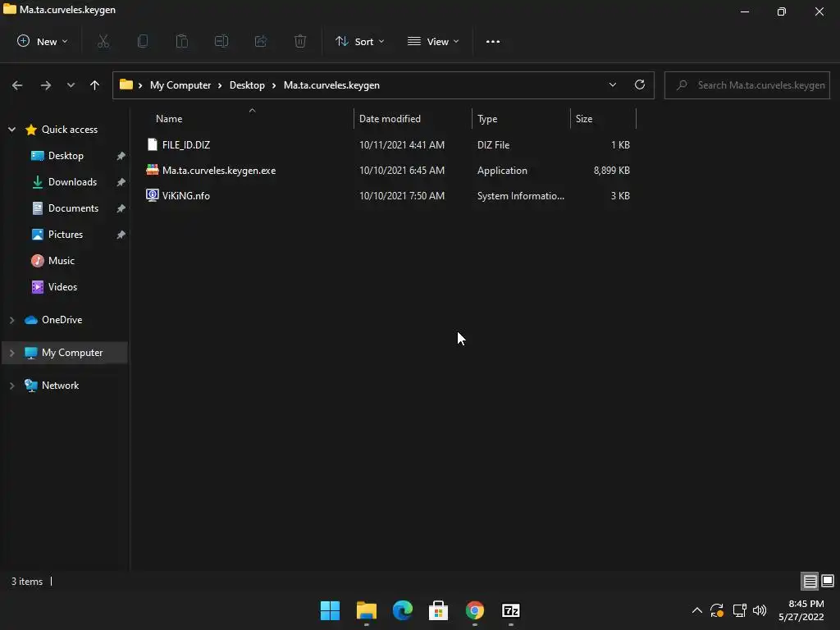Click the 10/10/2021 7:50 AM date cell
This screenshot has height=630, width=840.
402,195
